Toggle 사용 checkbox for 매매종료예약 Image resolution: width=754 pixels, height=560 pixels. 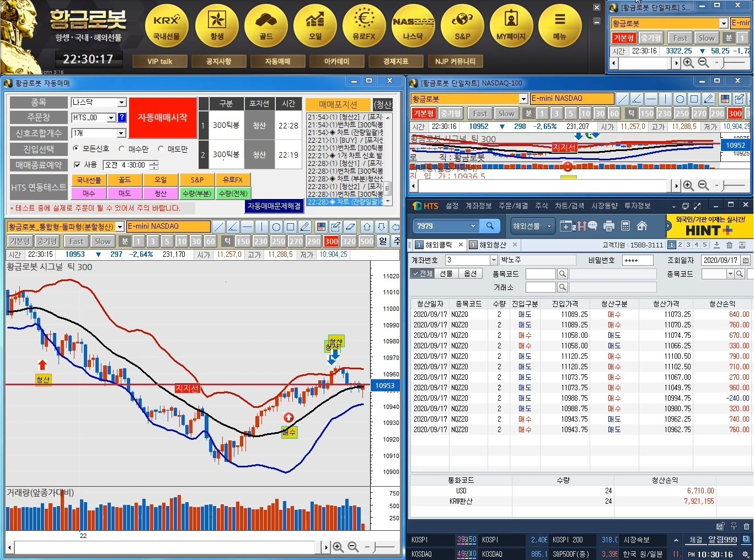[77, 165]
